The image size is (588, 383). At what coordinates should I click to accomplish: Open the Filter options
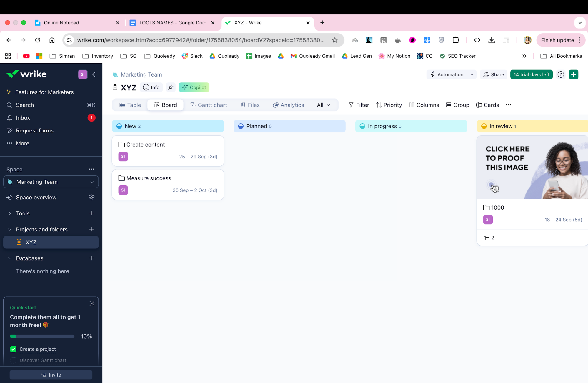359,105
